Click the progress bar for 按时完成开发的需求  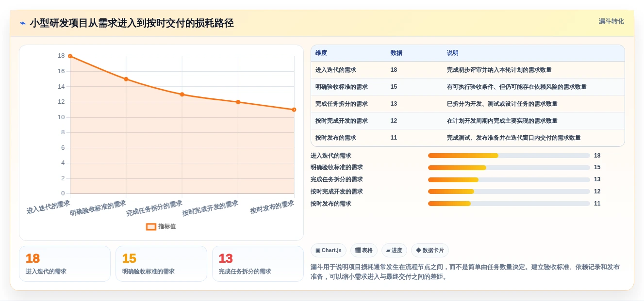point(509,191)
